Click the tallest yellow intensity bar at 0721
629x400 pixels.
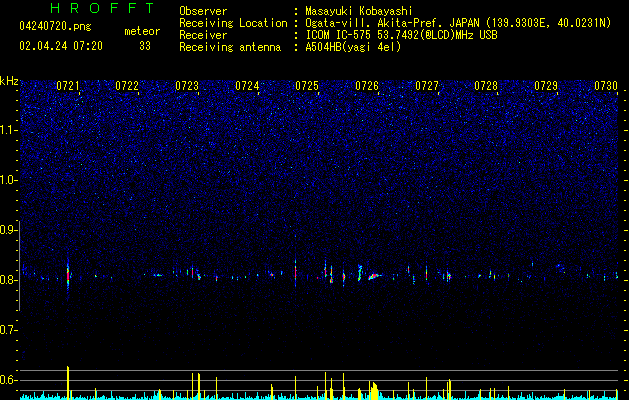coord(68,383)
